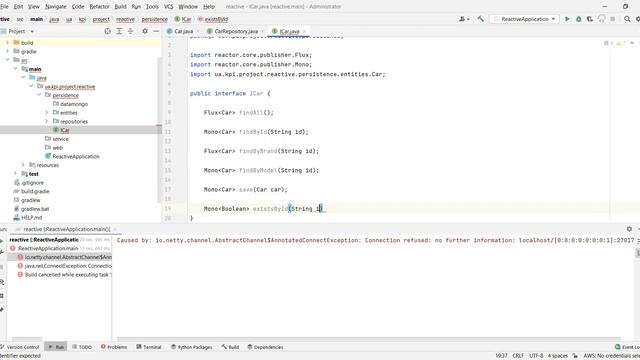
Task: Stop the running process in toolbar
Action: pos(613,19)
